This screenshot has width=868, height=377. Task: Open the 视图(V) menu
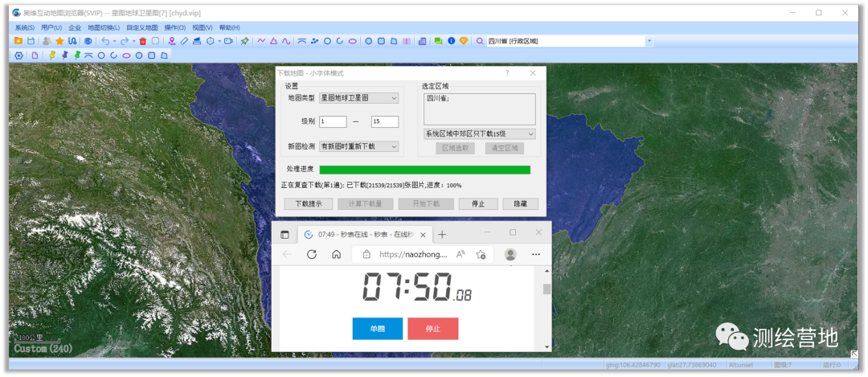pyautogui.click(x=202, y=27)
